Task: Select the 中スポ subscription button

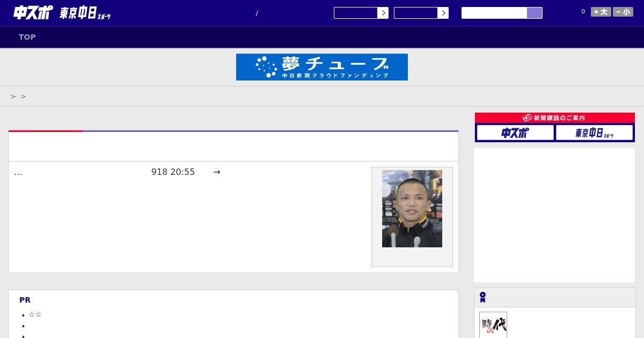Action: point(515,133)
